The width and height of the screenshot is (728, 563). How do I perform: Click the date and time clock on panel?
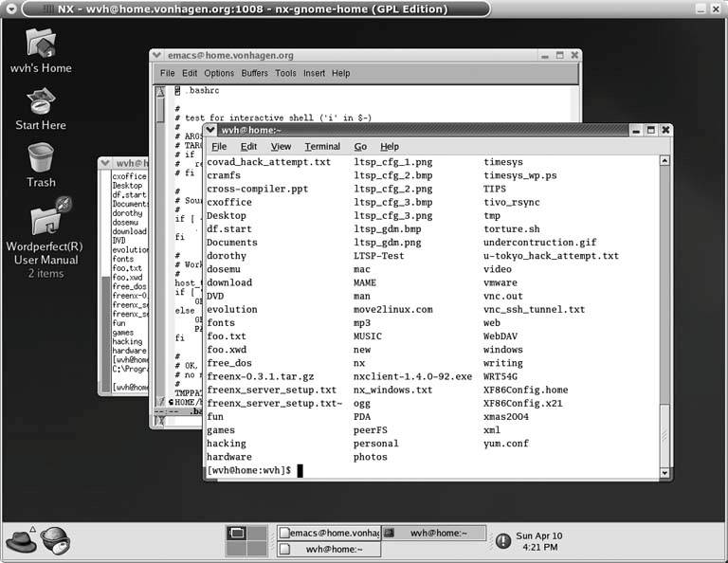pos(538,541)
